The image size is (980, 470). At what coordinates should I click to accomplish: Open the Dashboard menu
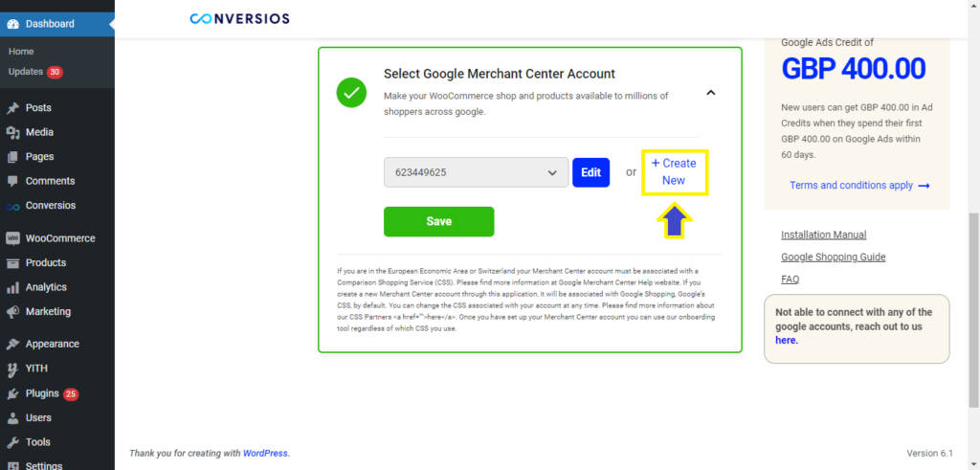tap(57, 24)
